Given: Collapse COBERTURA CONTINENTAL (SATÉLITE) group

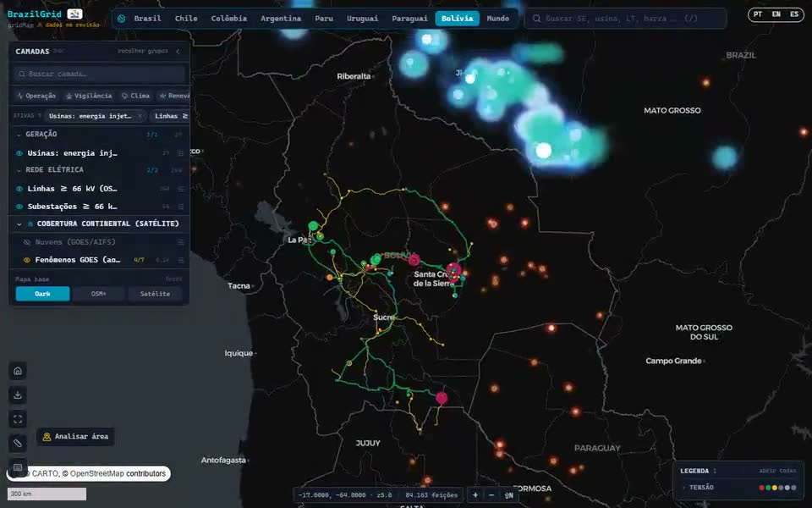Looking at the screenshot, I should click(19, 224).
